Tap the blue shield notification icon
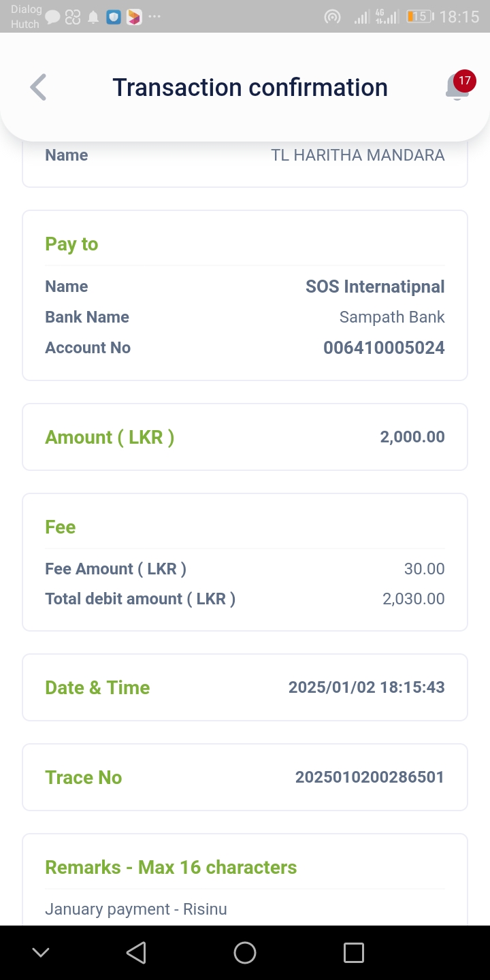The width and height of the screenshot is (490, 980). tap(114, 17)
